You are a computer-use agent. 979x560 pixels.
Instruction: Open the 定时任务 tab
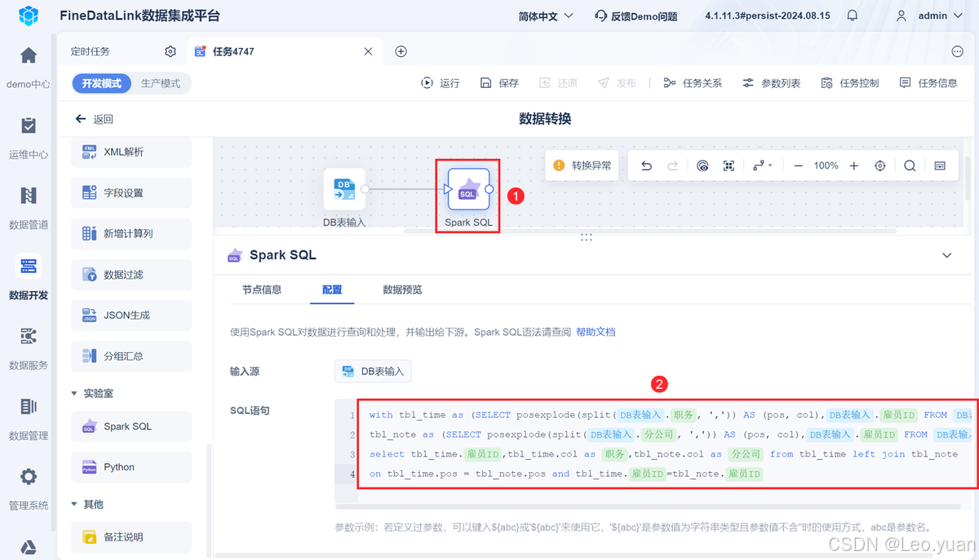click(x=90, y=51)
